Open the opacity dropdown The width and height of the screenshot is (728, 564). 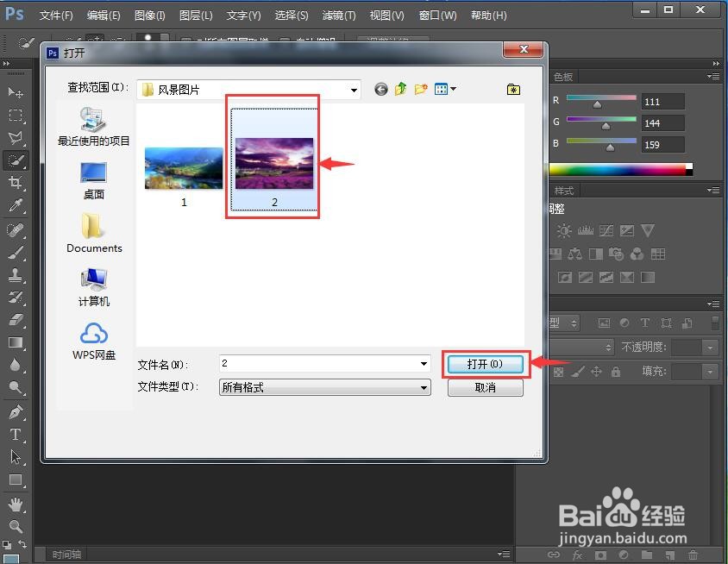click(x=710, y=348)
